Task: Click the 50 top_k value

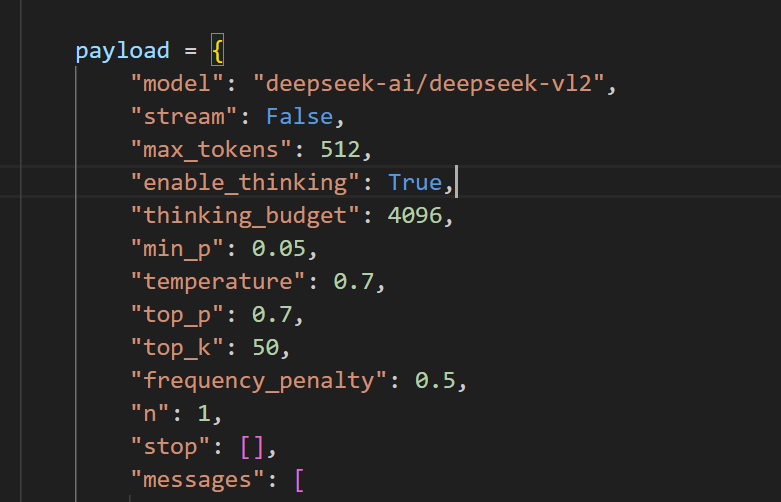Action: pyautogui.click(x=265, y=348)
